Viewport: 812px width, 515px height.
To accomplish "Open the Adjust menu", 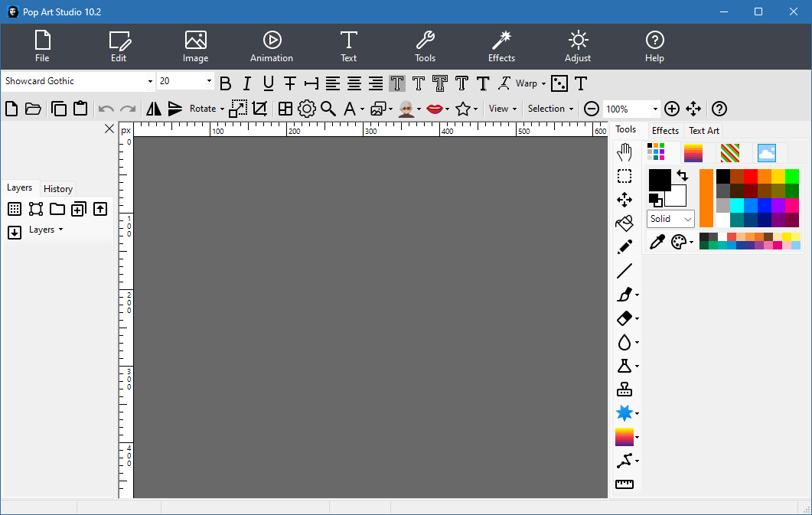I will [578, 47].
